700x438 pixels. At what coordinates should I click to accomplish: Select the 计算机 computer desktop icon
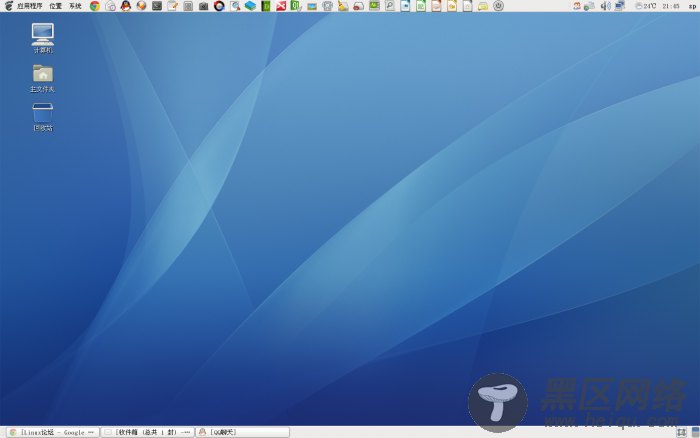[x=43, y=38]
